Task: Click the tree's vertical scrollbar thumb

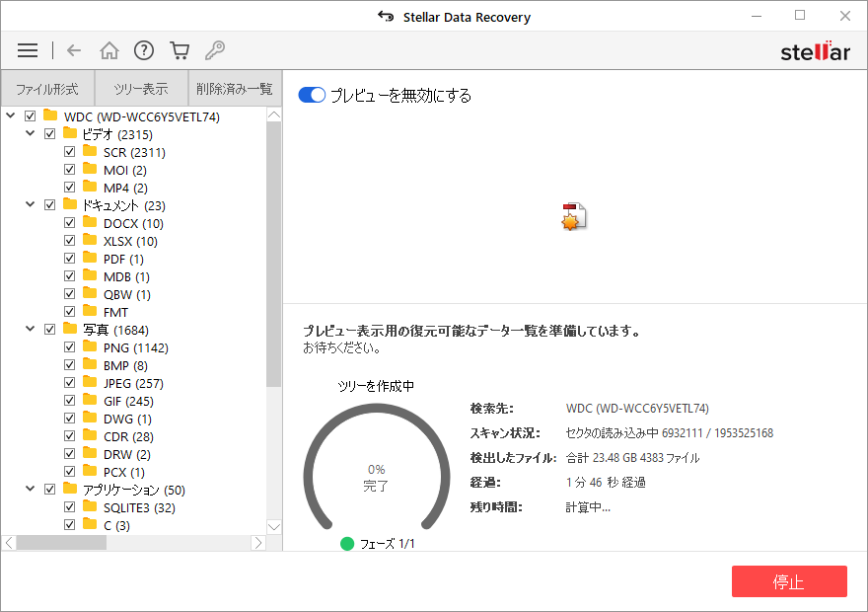Action: coord(274,255)
